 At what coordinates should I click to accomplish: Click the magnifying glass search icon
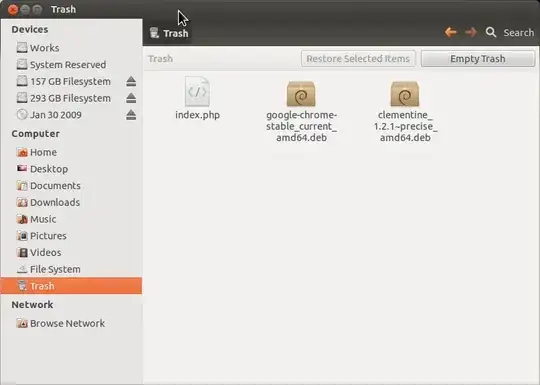491,32
